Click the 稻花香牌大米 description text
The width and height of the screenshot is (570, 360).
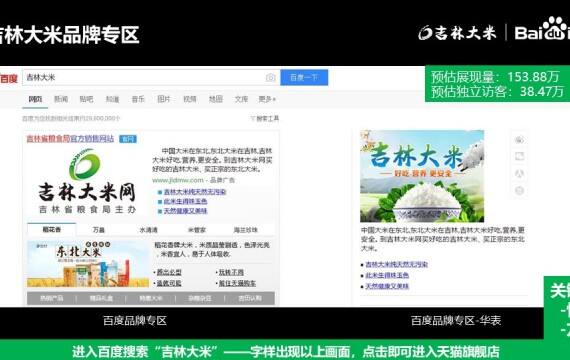[x=212, y=250]
